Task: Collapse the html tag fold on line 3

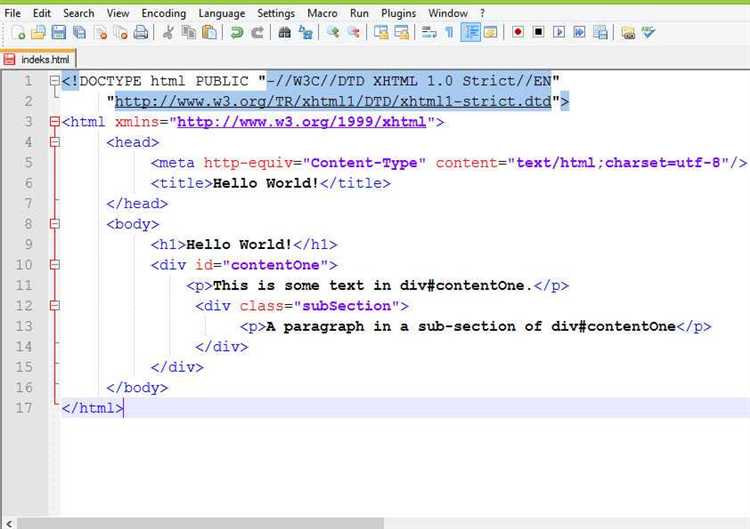Action: [x=54, y=122]
